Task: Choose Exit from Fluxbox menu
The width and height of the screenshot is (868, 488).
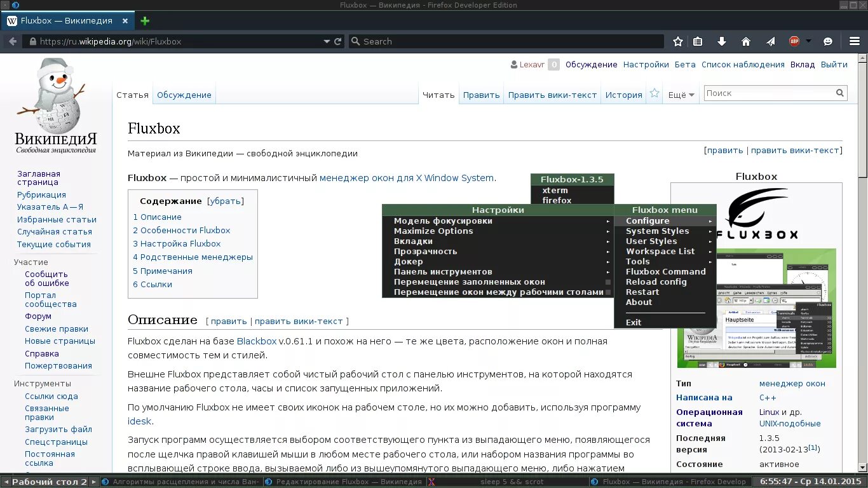Action: click(x=665, y=323)
